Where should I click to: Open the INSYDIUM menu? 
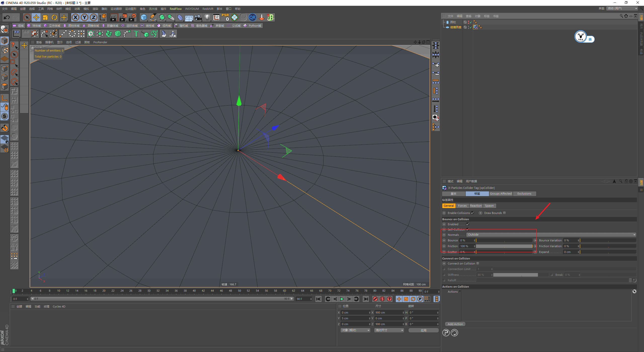click(x=192, y=9)
